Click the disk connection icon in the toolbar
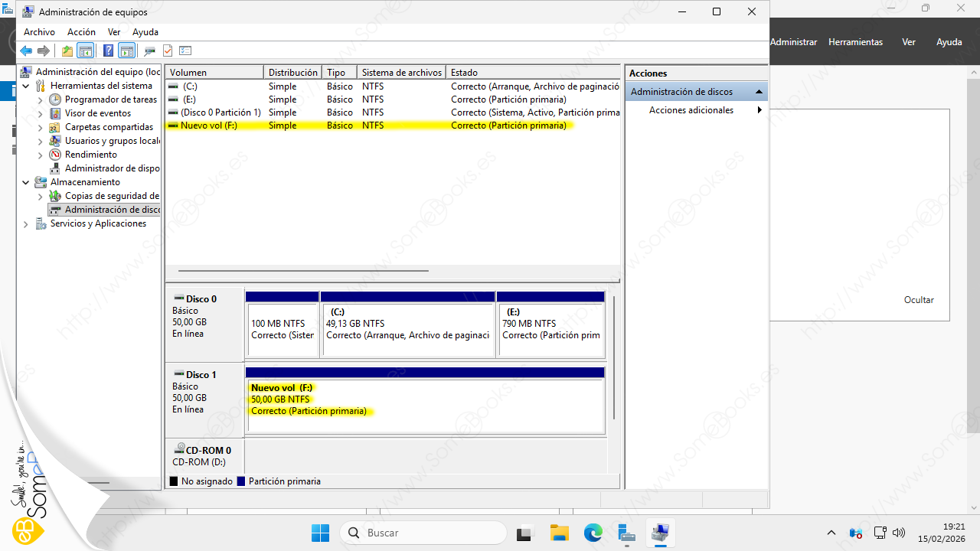Viewport: 980px width, 551px height. click(149, 51)
